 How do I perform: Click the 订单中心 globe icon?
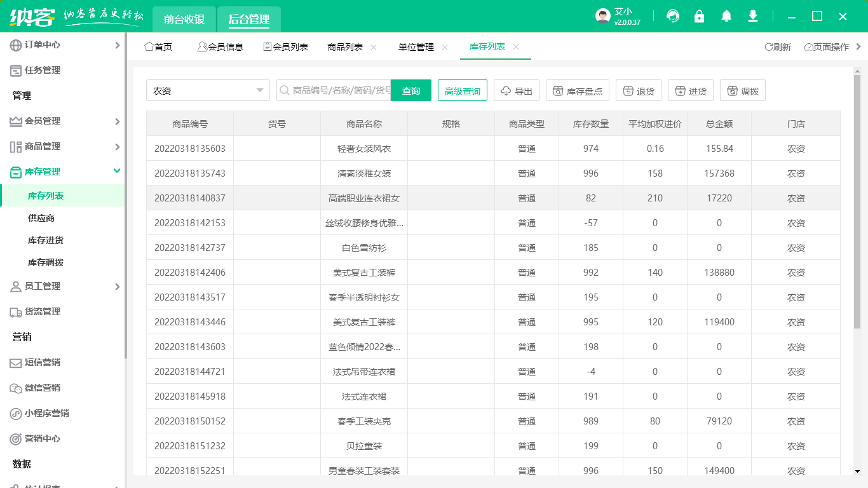(15, 45)
